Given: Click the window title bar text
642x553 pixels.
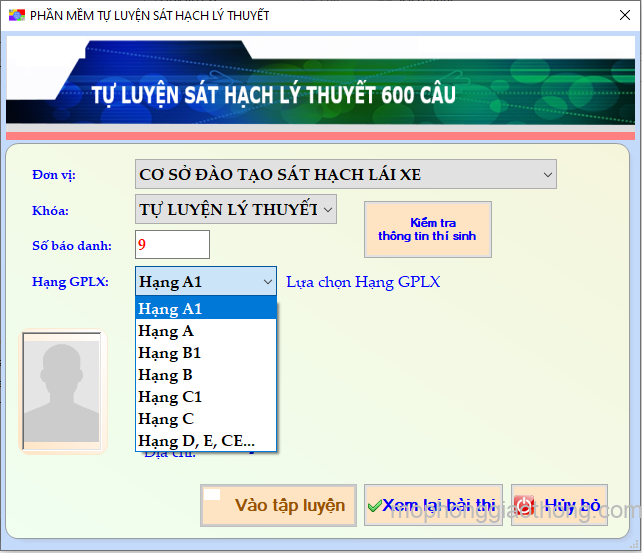Looking at the screenshot, I should tap(149, 16).
